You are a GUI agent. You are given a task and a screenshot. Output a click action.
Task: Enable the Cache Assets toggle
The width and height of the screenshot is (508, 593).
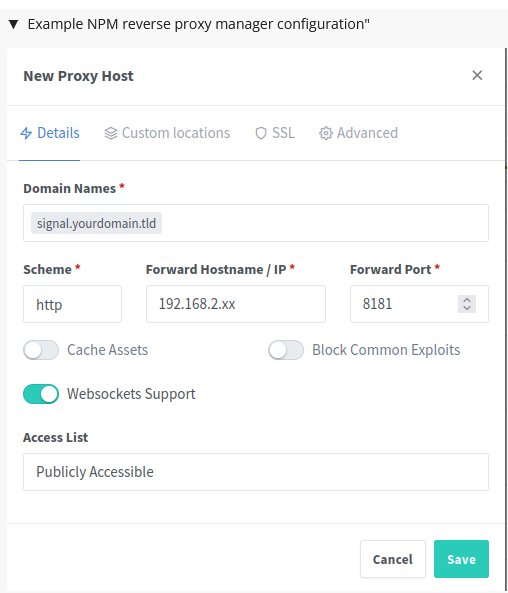(41, 350)
